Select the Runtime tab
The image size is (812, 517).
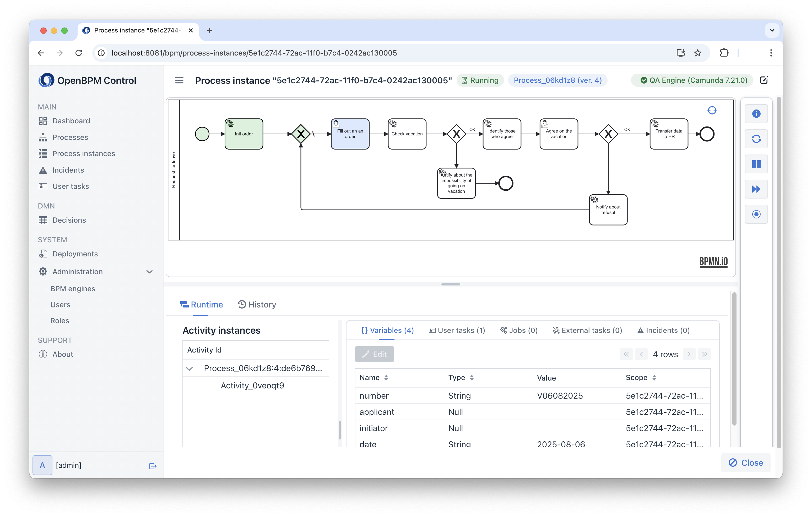point(201,304)
